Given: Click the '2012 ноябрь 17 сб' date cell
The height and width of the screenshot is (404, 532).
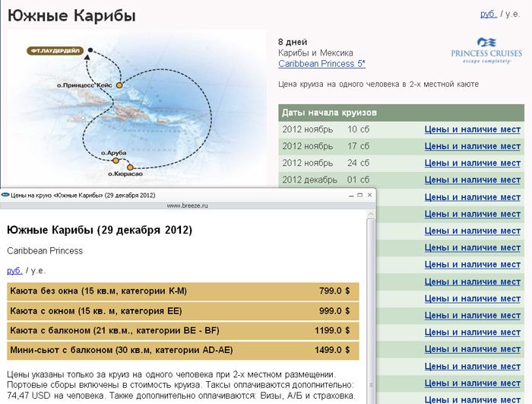Looking at the screenshot, I should [326, 146].
